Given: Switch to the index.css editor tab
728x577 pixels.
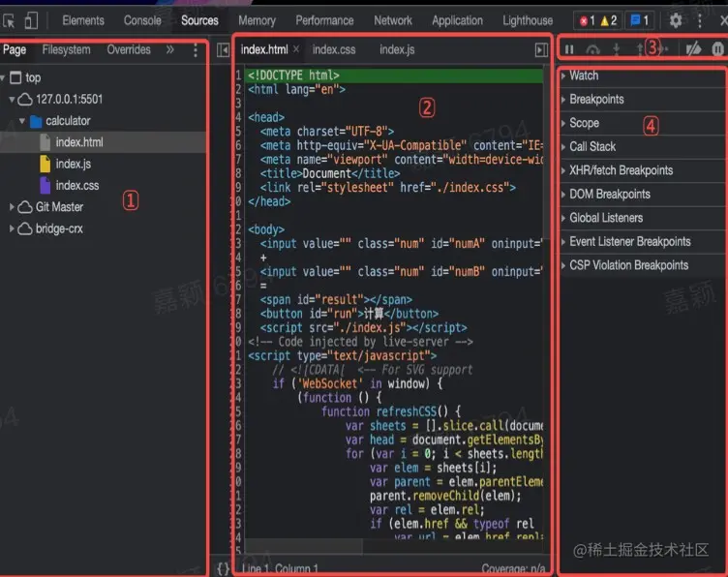Looking at the screenshot, I should (x=334, y=49).
